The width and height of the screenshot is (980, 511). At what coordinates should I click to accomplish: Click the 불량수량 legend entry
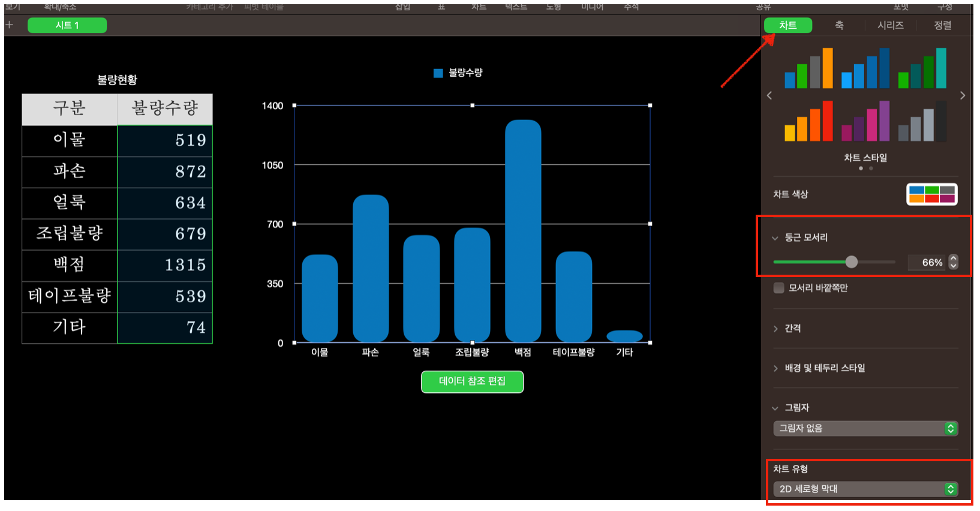(458, 73)
